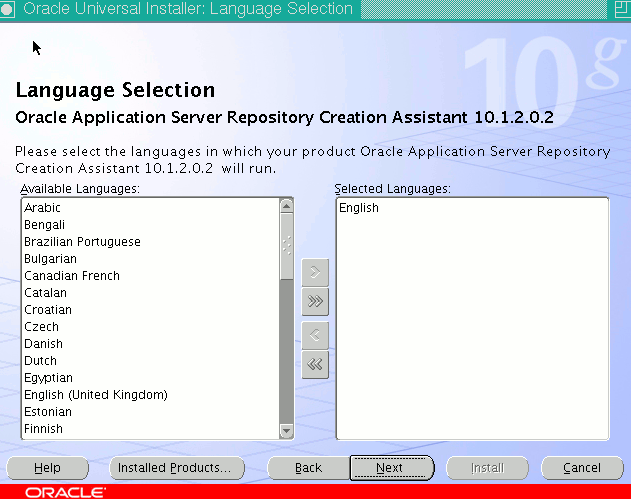This screenshot has width=631, height=499.
Task: Select Catalan in Available Languages
Action: click(151, 293)
